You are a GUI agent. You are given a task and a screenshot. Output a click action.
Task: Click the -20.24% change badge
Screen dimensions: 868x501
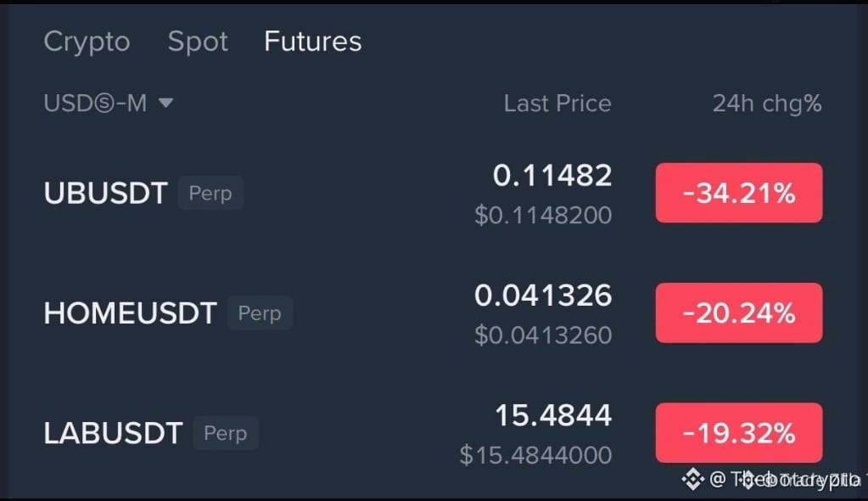click(739, 312)
